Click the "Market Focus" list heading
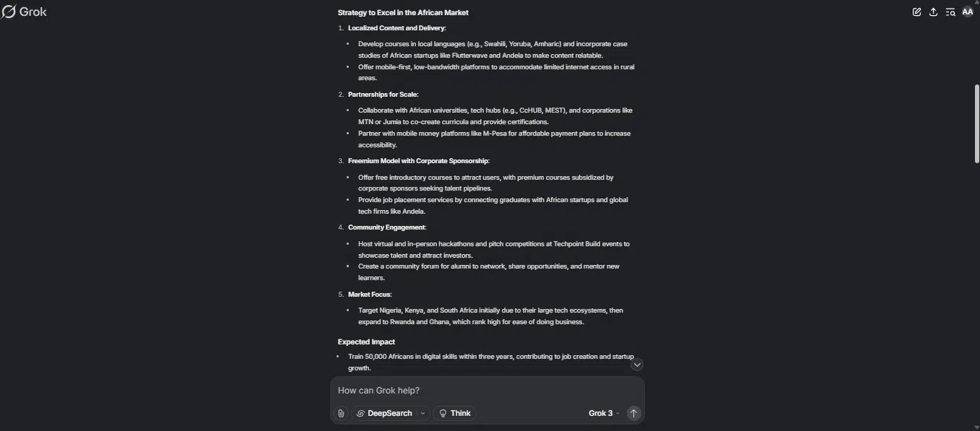 (370, 294)
